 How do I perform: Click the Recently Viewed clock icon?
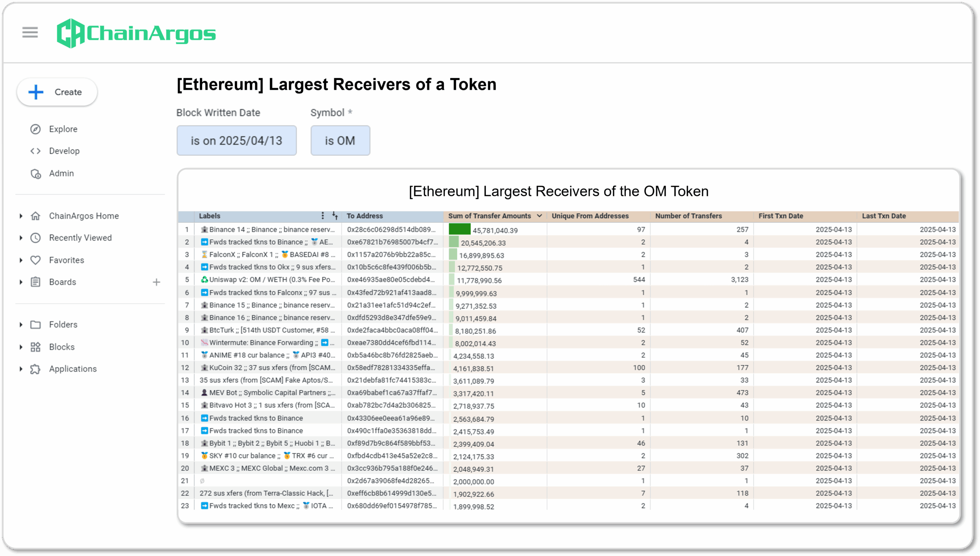[x=36, y=238]
